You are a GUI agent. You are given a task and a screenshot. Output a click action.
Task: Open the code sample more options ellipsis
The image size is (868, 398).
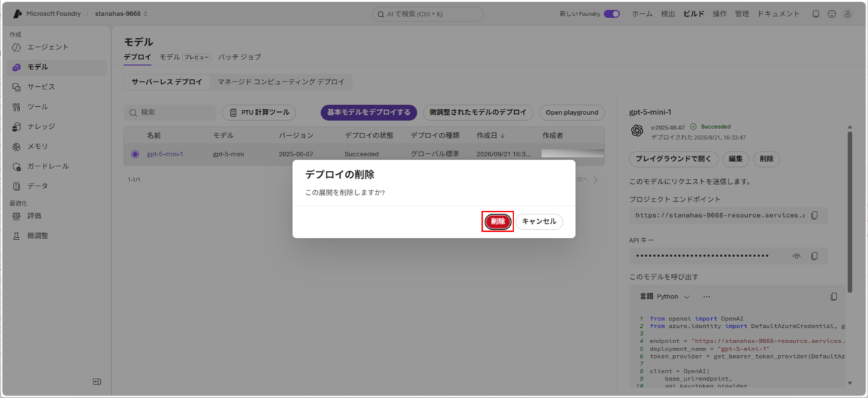click(x=706, y=296)
